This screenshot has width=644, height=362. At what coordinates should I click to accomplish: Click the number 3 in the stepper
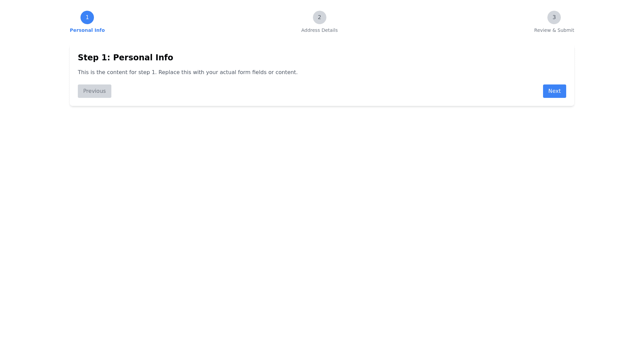pyautogui.click(x=554, y=17)
